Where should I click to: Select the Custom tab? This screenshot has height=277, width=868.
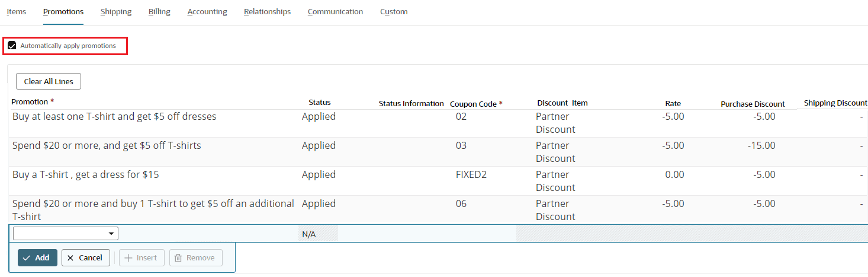[394, 11]
